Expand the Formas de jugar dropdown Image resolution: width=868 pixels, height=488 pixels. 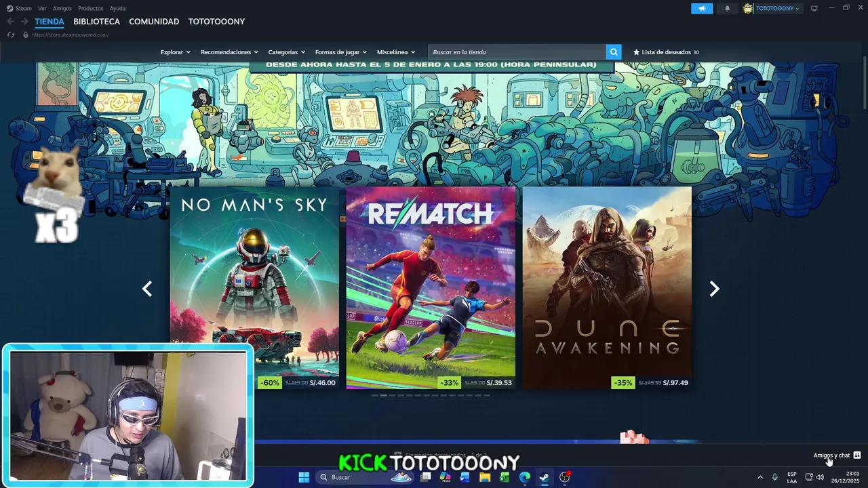click(x=340, y=52)
